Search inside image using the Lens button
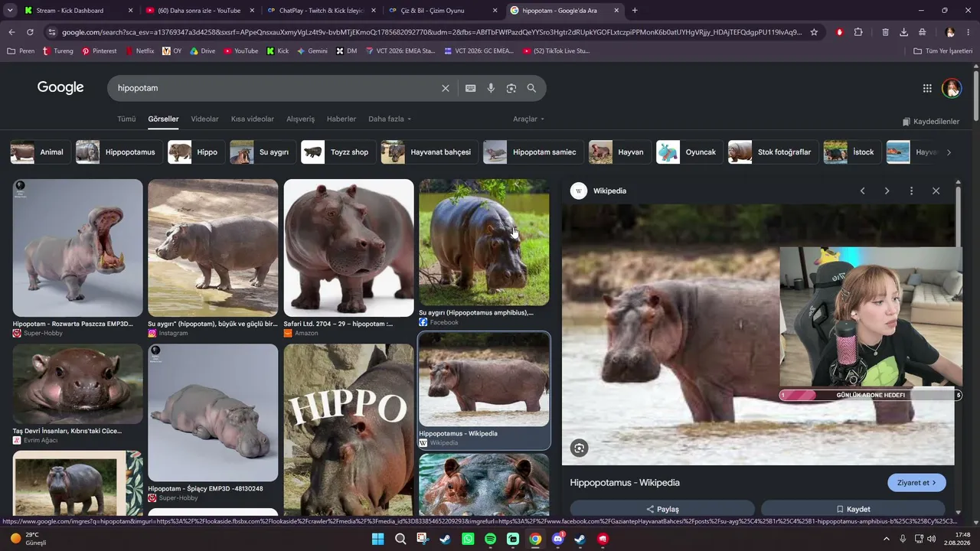The height and width of the screenshot is (551, 980). tap(580, 448)
